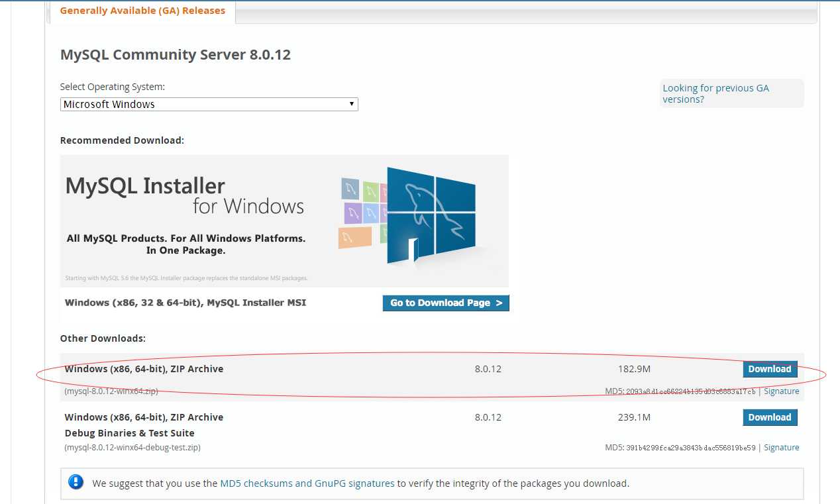The image size is (840, 504).
Task: Click the MySQL Installer for Windows banner
Action: (x=284, y=221)
